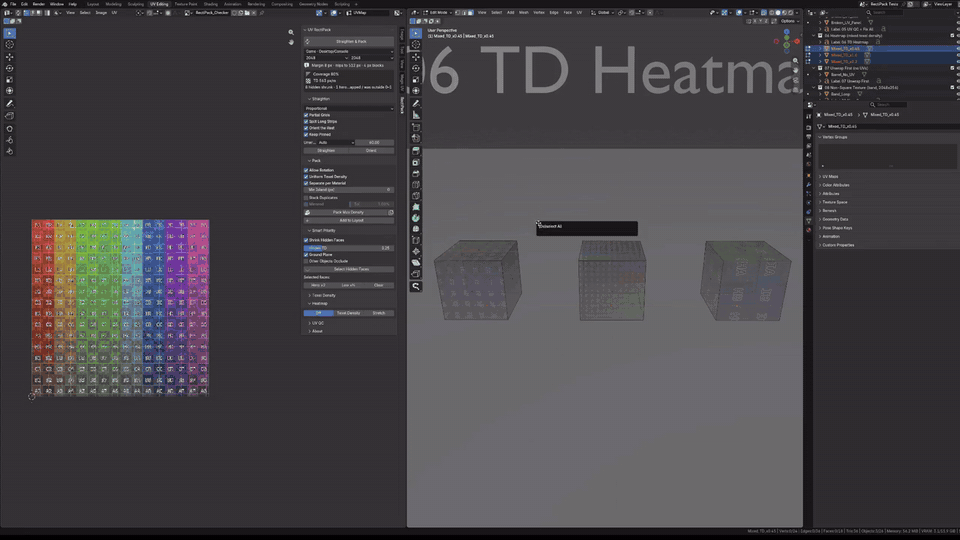Screen dimensions: 960x540
Task: Expand UV Maps panel in properties
Action: (x=829, y=176)
